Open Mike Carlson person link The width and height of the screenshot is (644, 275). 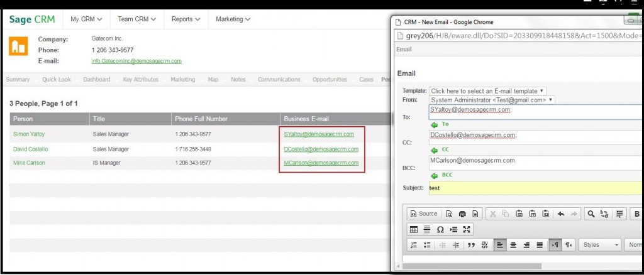coord(29,163)
